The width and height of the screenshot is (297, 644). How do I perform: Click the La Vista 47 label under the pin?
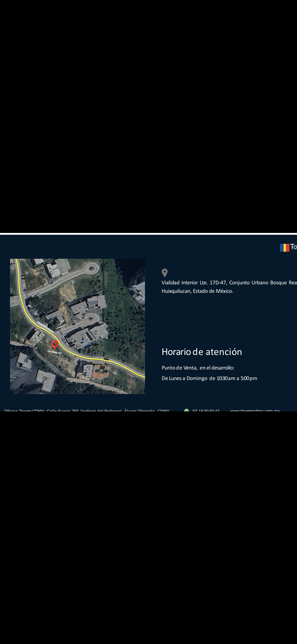[55, 352]
